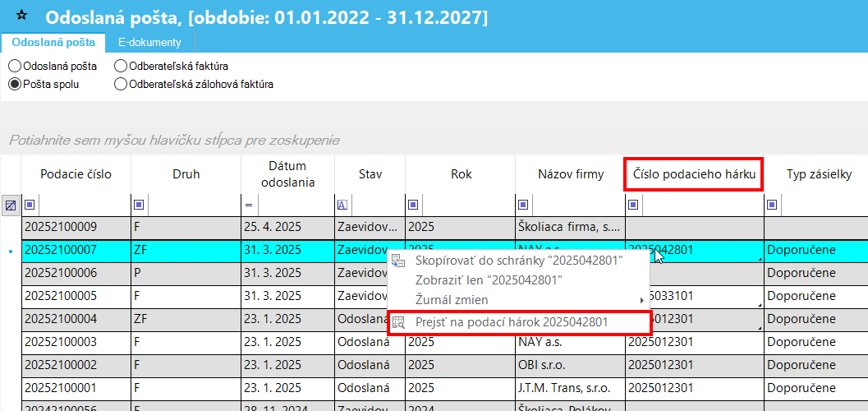Click the filter row editor icon at left
This screenshot has height=411, width=868.
11,205
